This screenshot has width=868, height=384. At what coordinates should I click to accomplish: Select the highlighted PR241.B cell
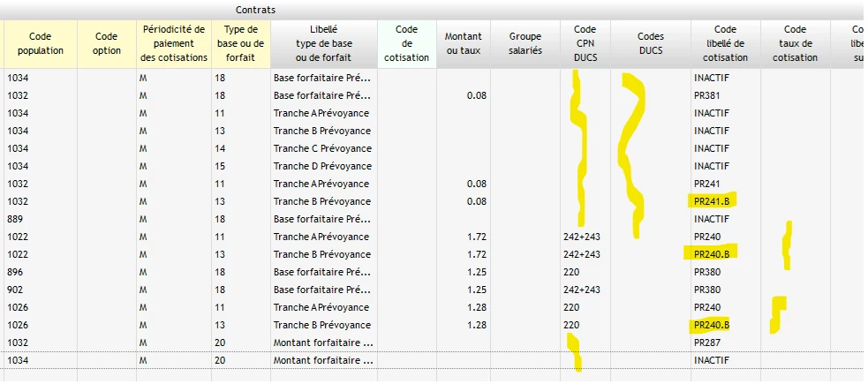tap(712, 201)
